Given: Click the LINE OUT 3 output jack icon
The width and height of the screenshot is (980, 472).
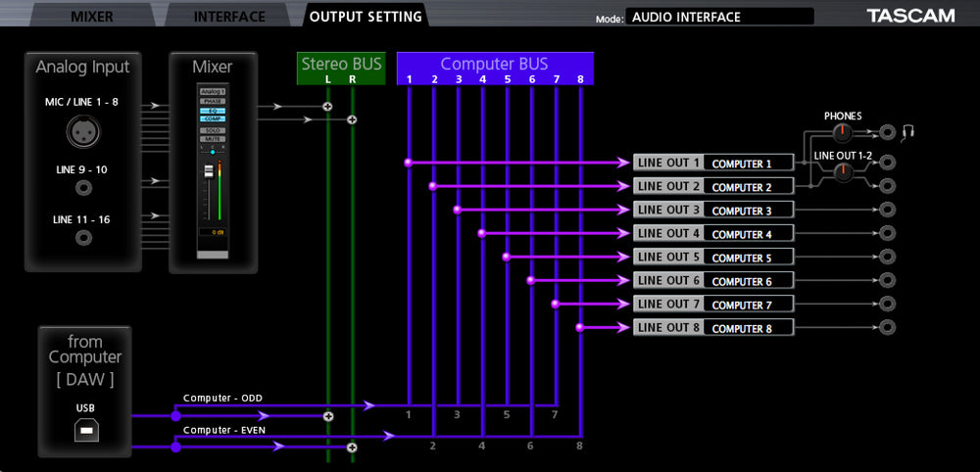Looking at the screenshot, I should (887, 210).
